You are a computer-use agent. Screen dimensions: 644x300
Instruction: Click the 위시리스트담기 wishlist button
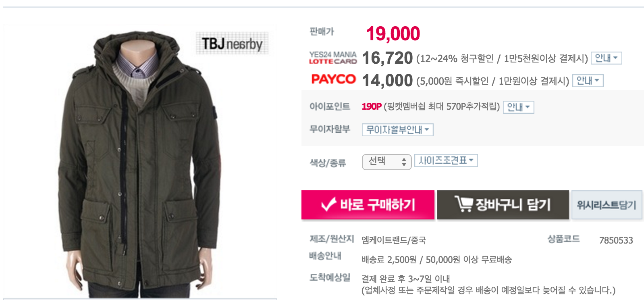tap(607, 205)
